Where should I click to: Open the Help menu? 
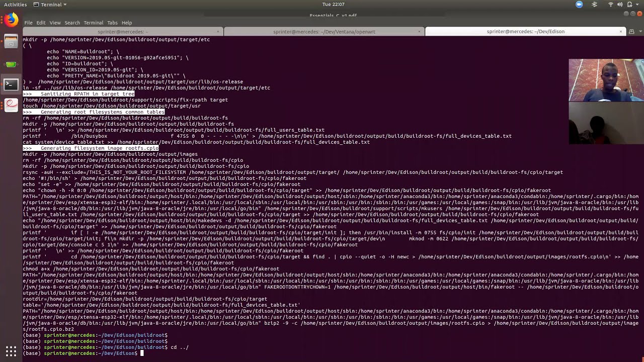coord(127,23)
